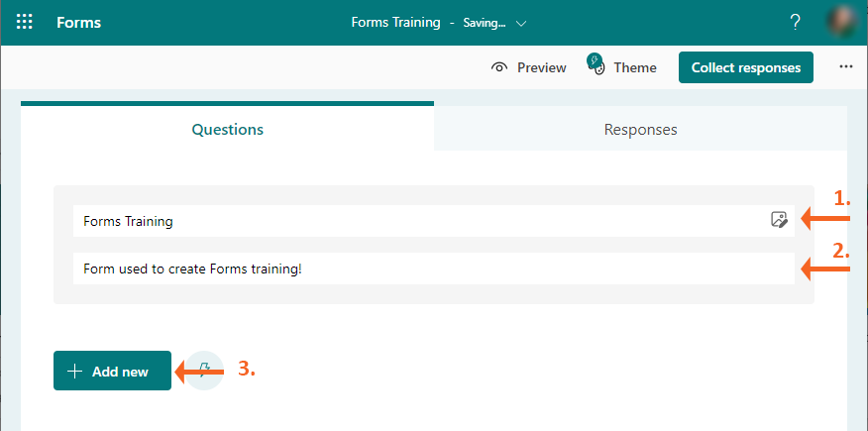The height and width of the screenshot is (431, 868).
Task: Expand the chevron next to Saving status
Action: pyautogui.click(x=522, y=23)
